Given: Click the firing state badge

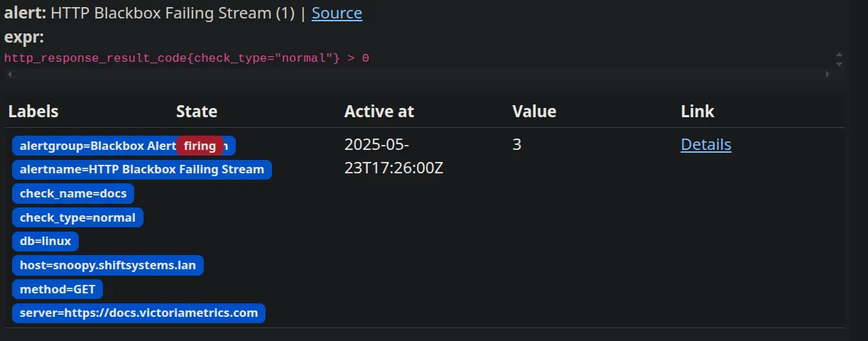Looking at the screenshot, I should point(200,146).
